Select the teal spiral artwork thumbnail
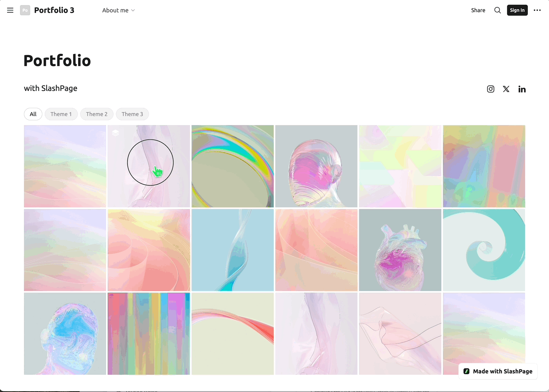 (x=484, y=250)
